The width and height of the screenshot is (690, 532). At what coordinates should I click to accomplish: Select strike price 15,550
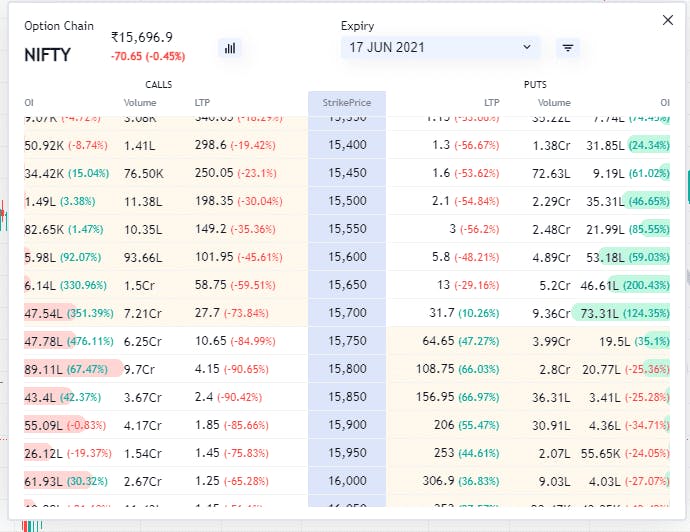[347, 229]
